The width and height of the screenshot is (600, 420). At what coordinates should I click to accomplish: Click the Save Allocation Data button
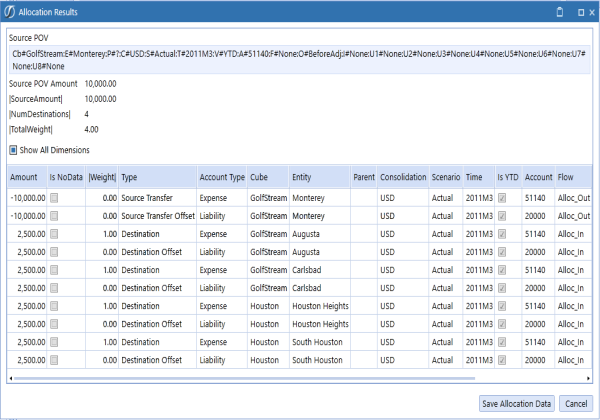click(516, 402)
